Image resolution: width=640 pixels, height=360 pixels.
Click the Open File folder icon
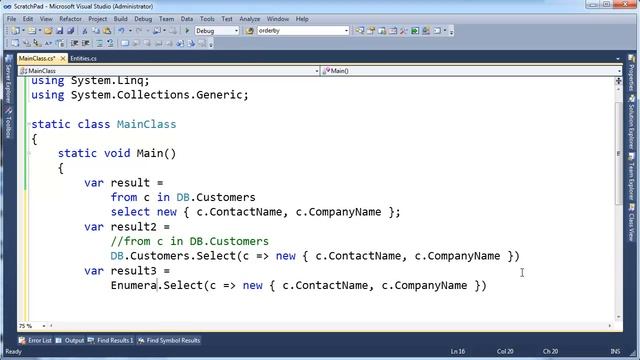48,31
